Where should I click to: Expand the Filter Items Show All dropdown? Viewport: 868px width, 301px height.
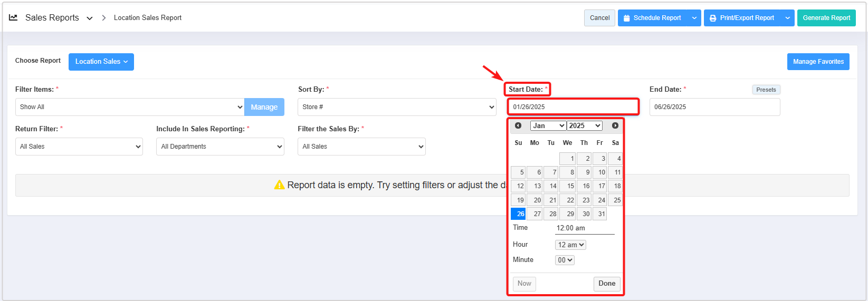tap(129, 107)
